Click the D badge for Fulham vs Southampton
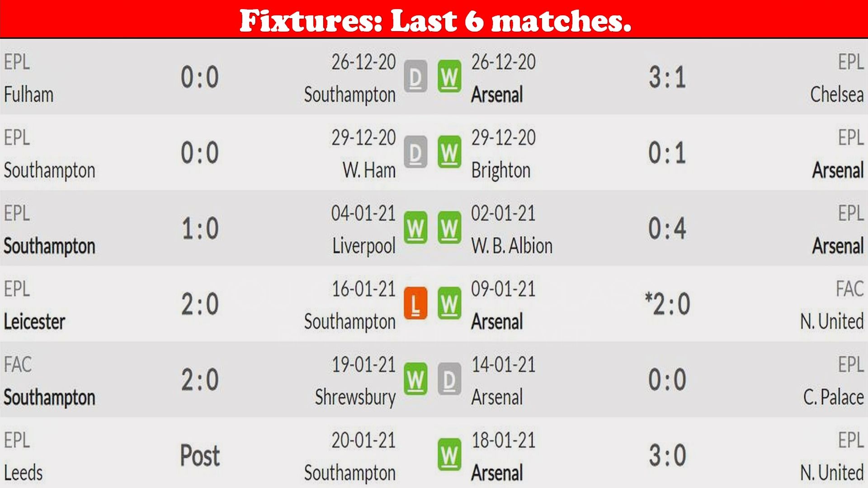The height and width of the screenshot is (488, 868). [415, 77]
